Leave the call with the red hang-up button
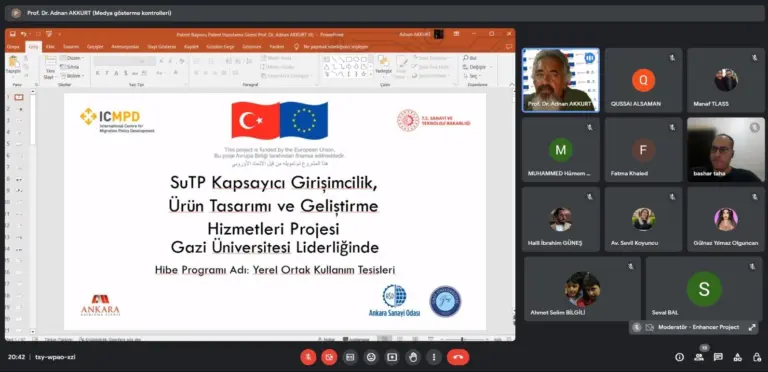Screen dimensions: 768x372 coord(458,357)
